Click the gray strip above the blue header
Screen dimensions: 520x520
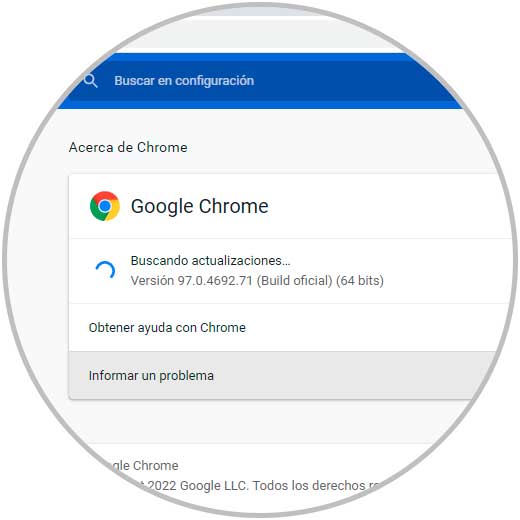(260, 33)
